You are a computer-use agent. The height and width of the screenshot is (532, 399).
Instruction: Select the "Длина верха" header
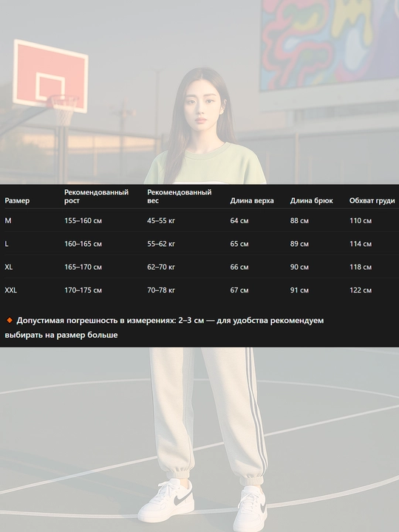(x=252, y=200)
